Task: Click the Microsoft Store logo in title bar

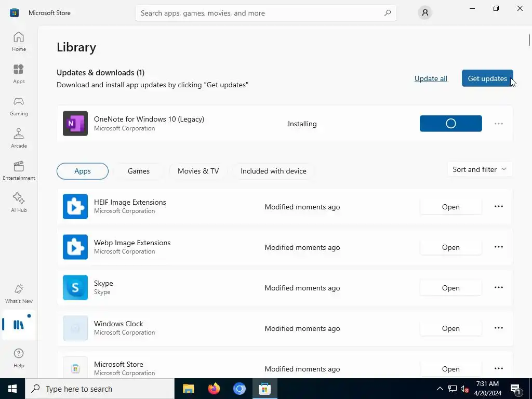Action: 14,13
